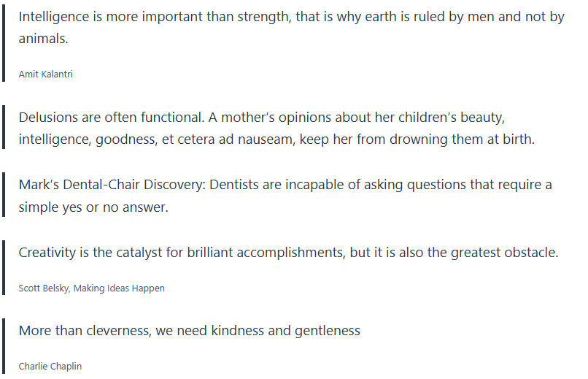
Task: Click the line "simple yes or no answer."
Action: click(93, 207)
